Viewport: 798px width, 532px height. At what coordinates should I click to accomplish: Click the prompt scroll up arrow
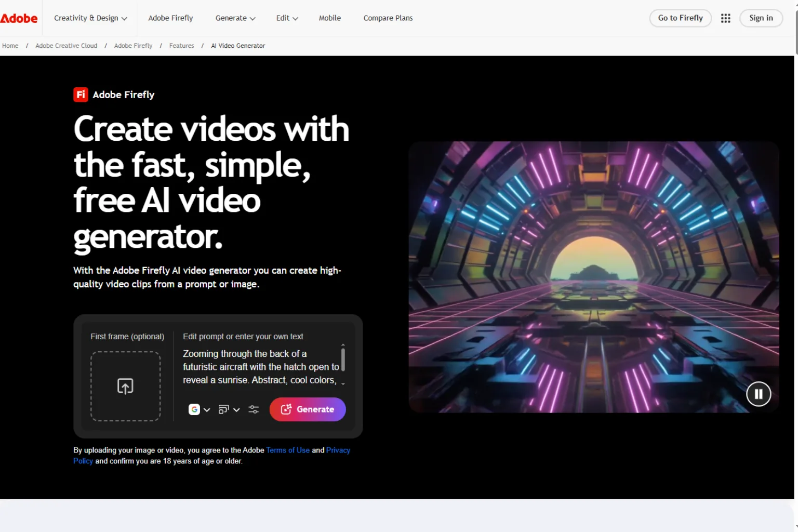pos(343,345)
